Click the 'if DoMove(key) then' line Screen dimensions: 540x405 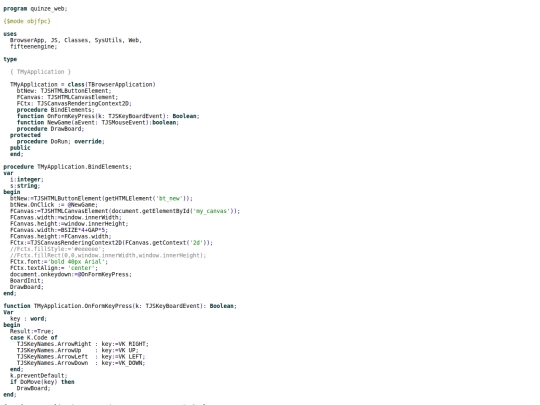42,382
